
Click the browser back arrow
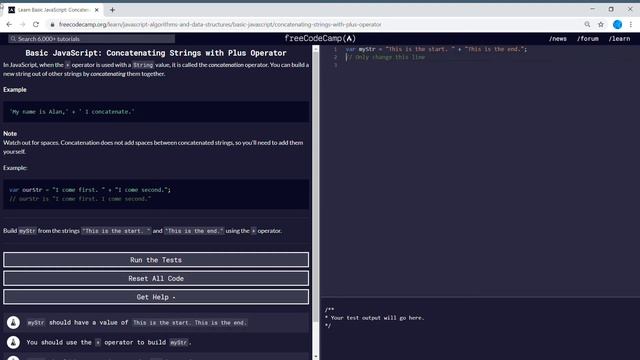point(9,24)
